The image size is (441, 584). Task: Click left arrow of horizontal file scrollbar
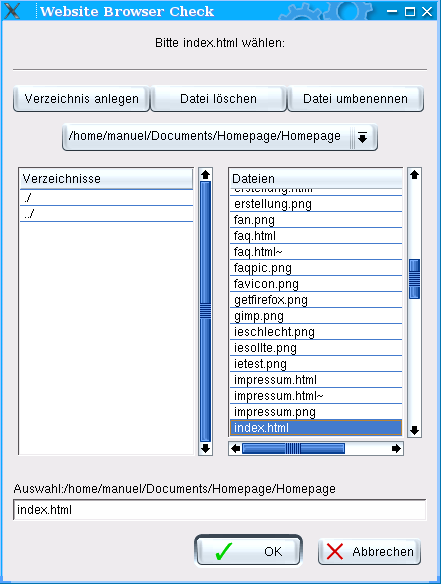235,448
